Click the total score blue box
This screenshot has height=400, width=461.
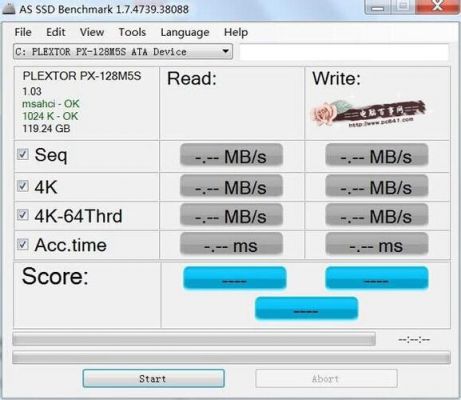click(x=306, y=308)
